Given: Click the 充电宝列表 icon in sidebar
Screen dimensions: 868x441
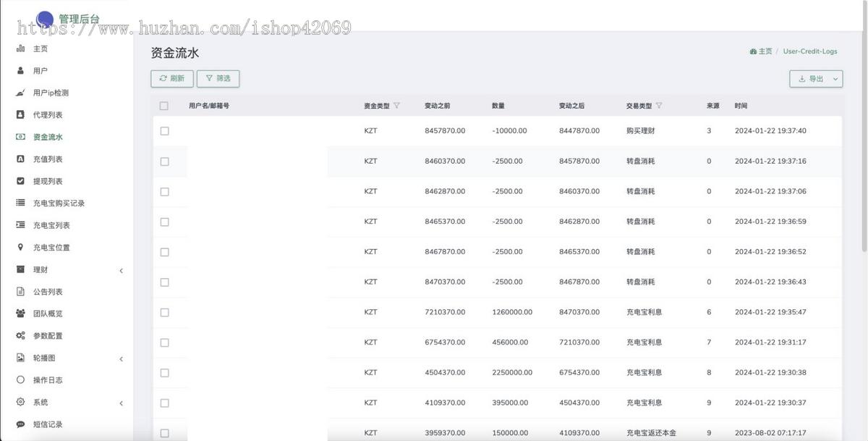Looking at the screenshot, I should pos(20,225).
